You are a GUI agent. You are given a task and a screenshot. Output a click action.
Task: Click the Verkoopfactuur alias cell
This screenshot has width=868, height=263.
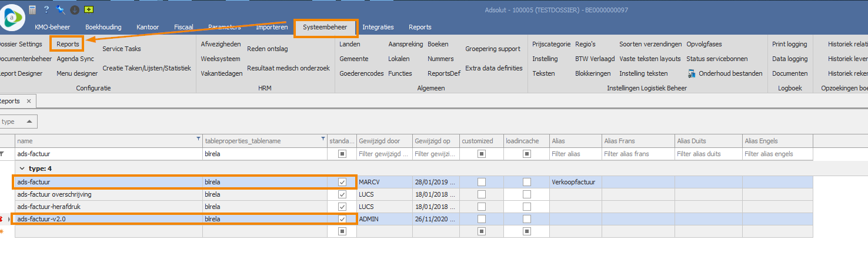(x=575, y=182)
